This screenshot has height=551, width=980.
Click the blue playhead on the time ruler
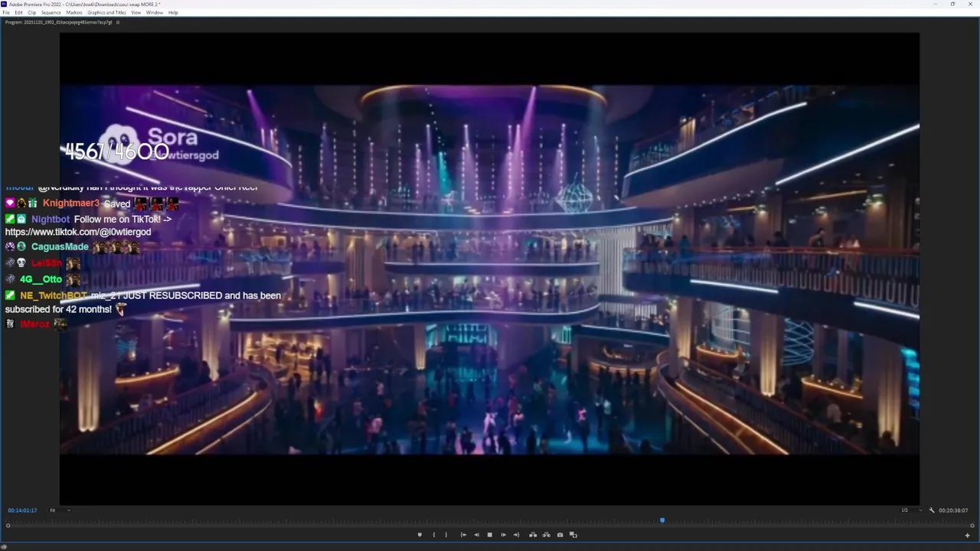(x=662, y=520)
